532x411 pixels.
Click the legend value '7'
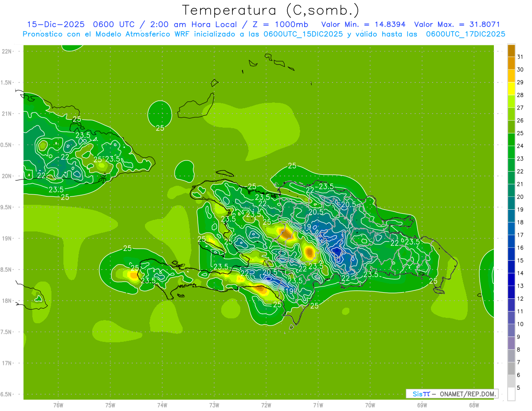[x=519, y=362]
